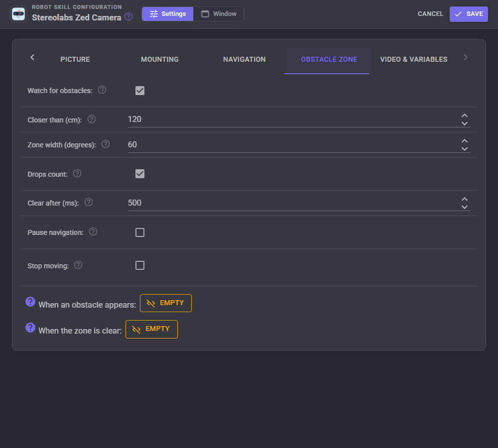
Task: Decrease the Closer than (cm) value
Action: pos(465,123)
